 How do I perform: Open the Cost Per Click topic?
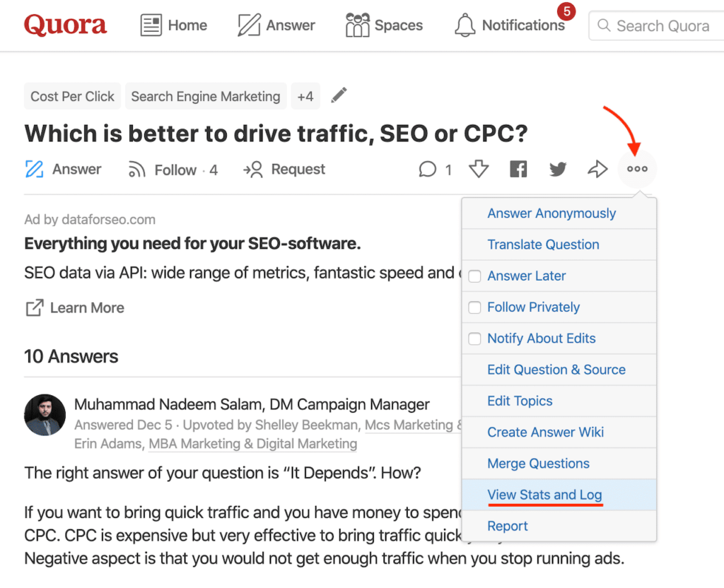73,96
